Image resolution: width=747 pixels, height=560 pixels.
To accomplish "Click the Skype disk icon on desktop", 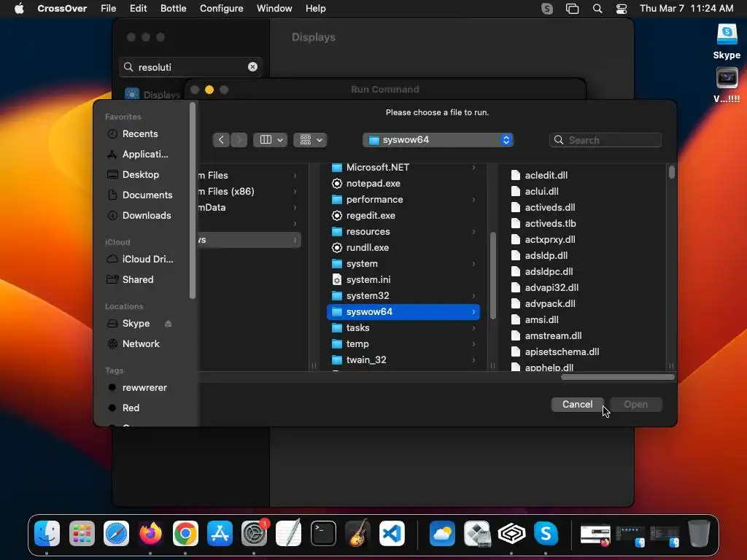I will (x=727, y=34).
